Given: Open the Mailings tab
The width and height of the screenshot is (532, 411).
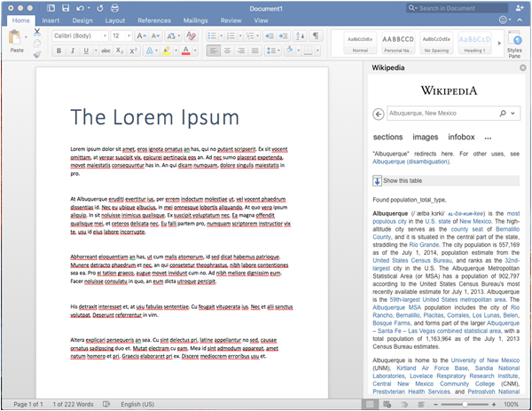Looking at the screenshot, I should pyautogui.click(x=195, y=20).
